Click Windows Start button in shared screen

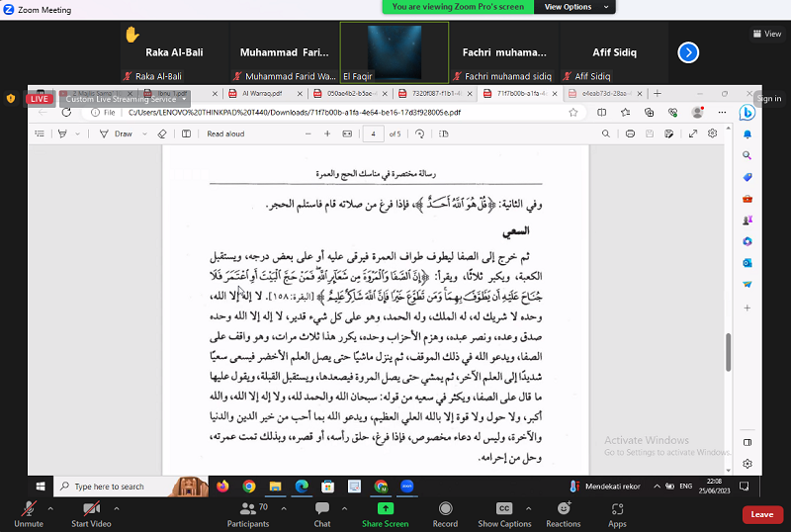(41, 487)
